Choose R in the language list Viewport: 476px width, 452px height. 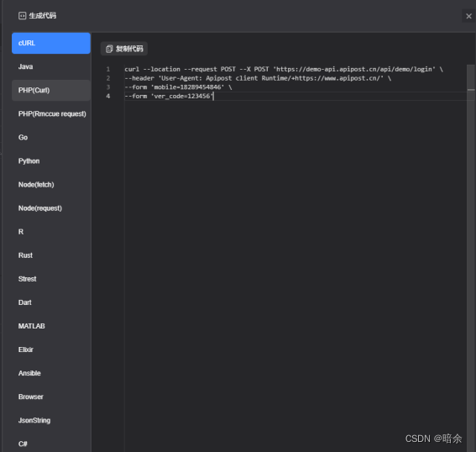51,232
